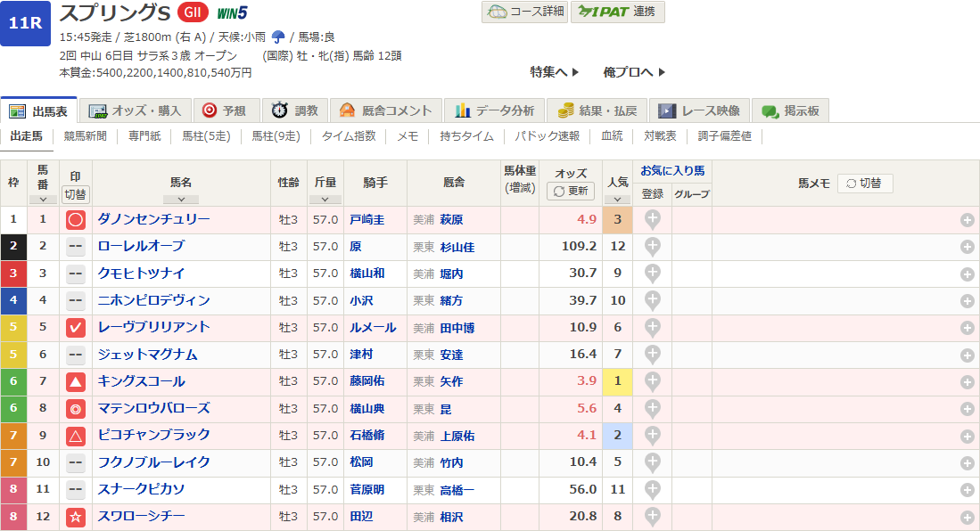
Task: Click the star mark icon for スワローシチー
Action: pyautogui.click(x=76, y=518)
